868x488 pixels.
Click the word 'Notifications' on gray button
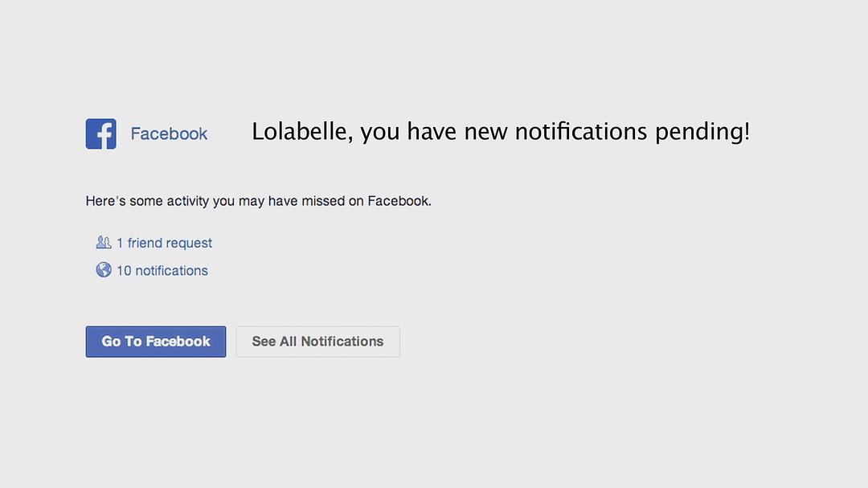[342, 342]
